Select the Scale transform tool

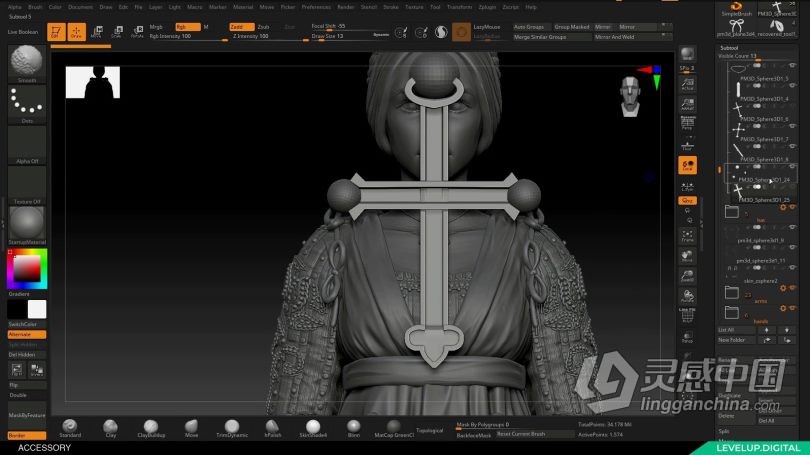[116, 32]
